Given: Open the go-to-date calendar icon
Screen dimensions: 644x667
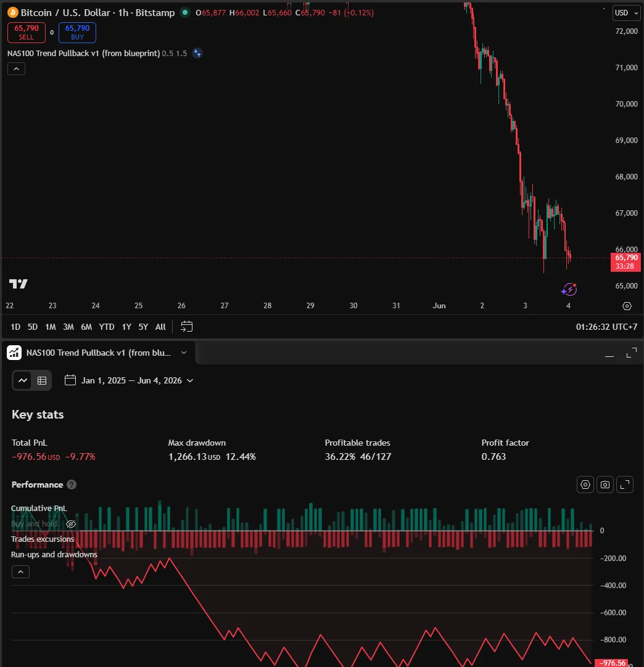Looking at the screenshot, I should [x=186, y=327].
